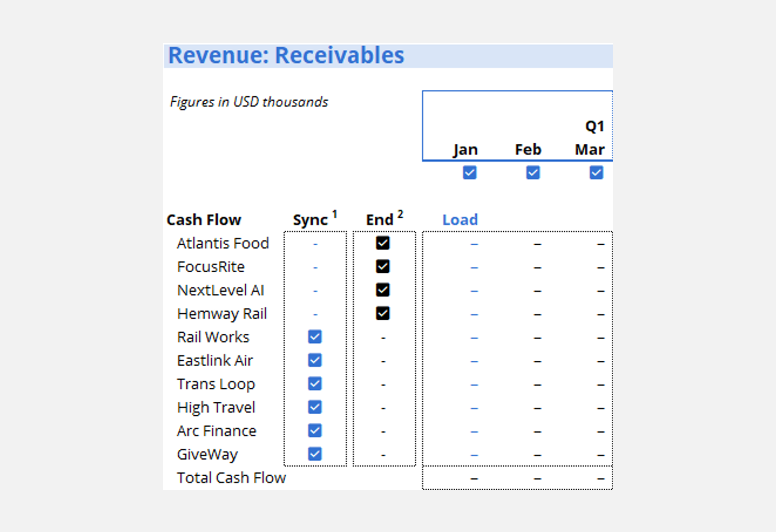Toggle Hemway Rail End checkbox
This screenshot has height=532, width=776.
pos(383,313)
